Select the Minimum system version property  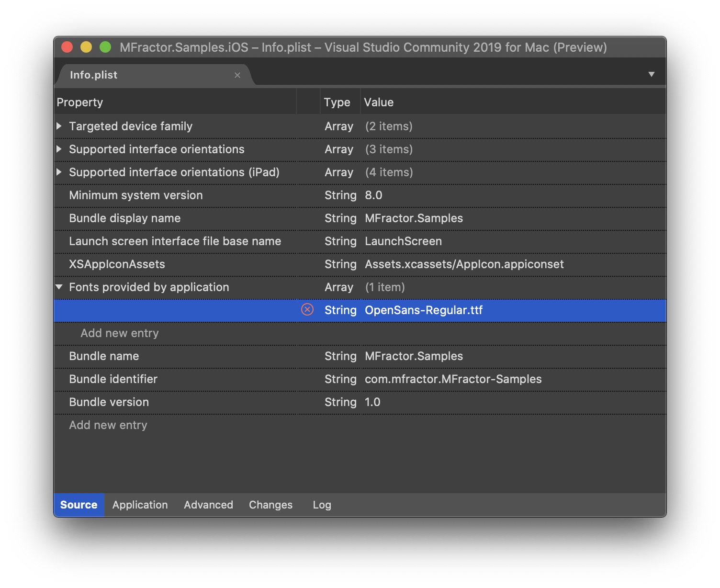(x=136, y=195)
